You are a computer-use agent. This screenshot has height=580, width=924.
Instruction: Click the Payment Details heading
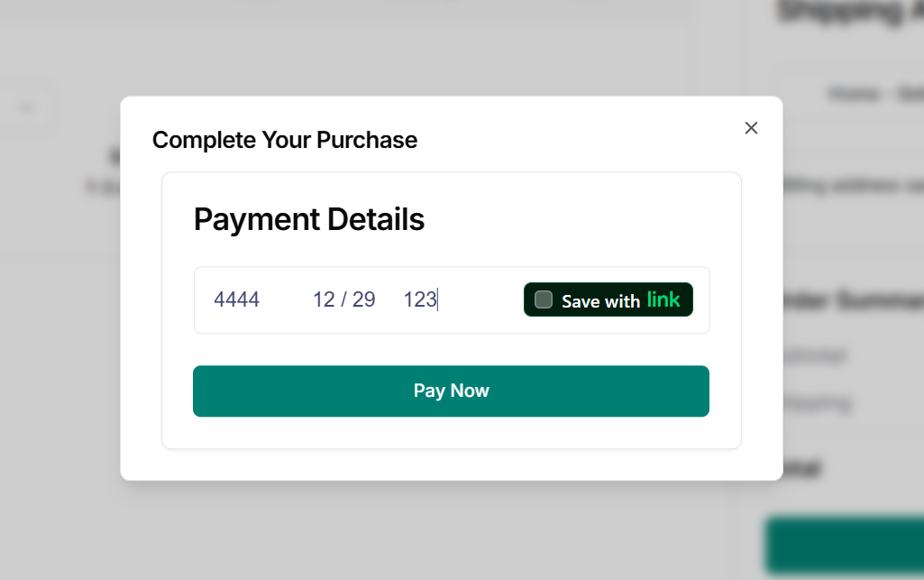pos(309,219)
